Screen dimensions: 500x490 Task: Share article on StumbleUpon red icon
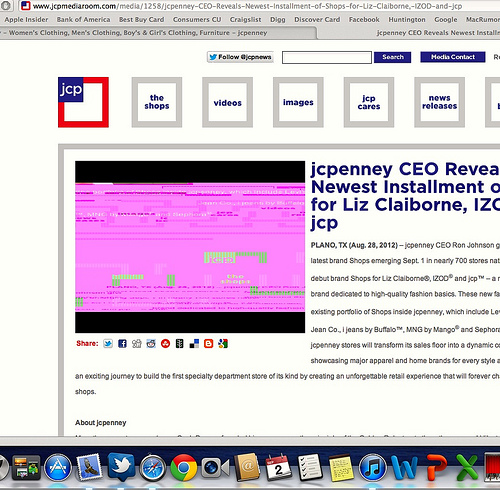pos(165,344)
